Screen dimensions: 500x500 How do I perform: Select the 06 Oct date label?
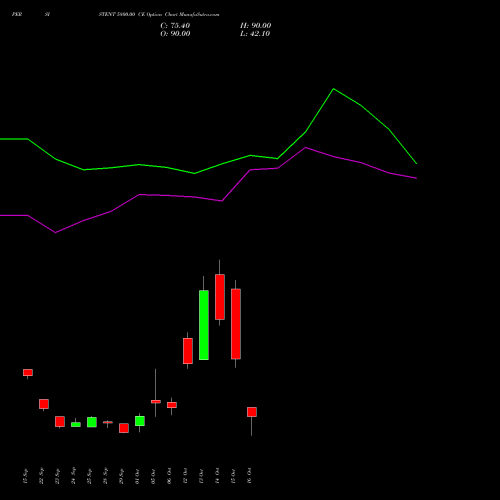pos(169,476)
